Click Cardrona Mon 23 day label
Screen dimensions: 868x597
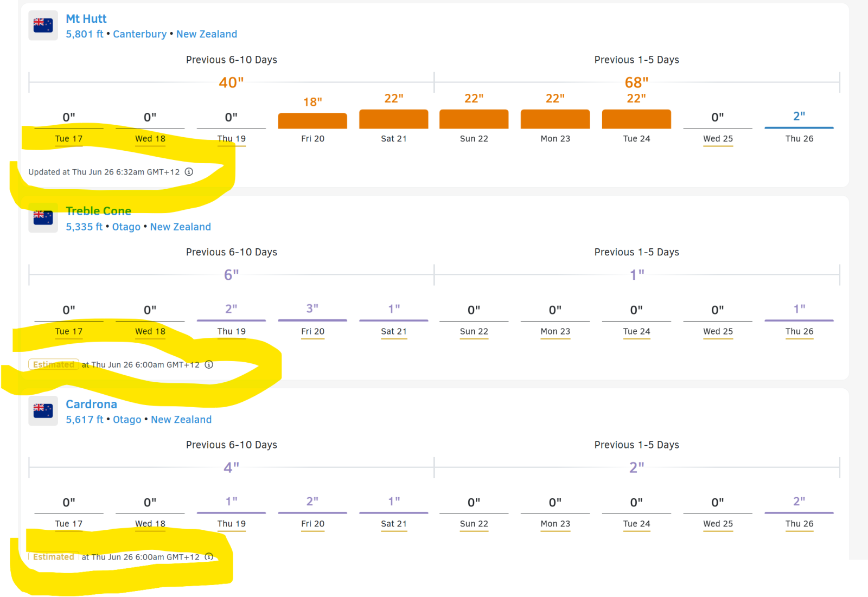556,524
